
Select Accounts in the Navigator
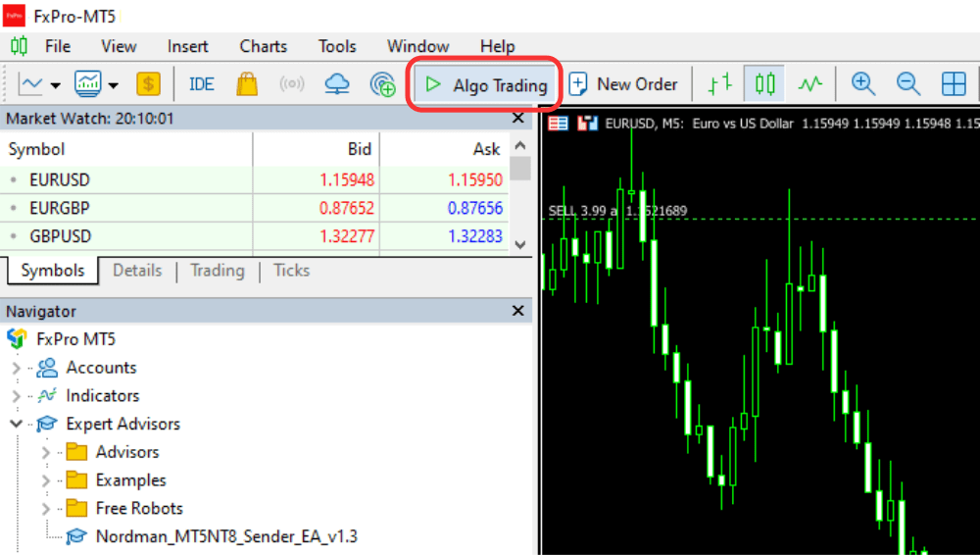coord(101,368)
